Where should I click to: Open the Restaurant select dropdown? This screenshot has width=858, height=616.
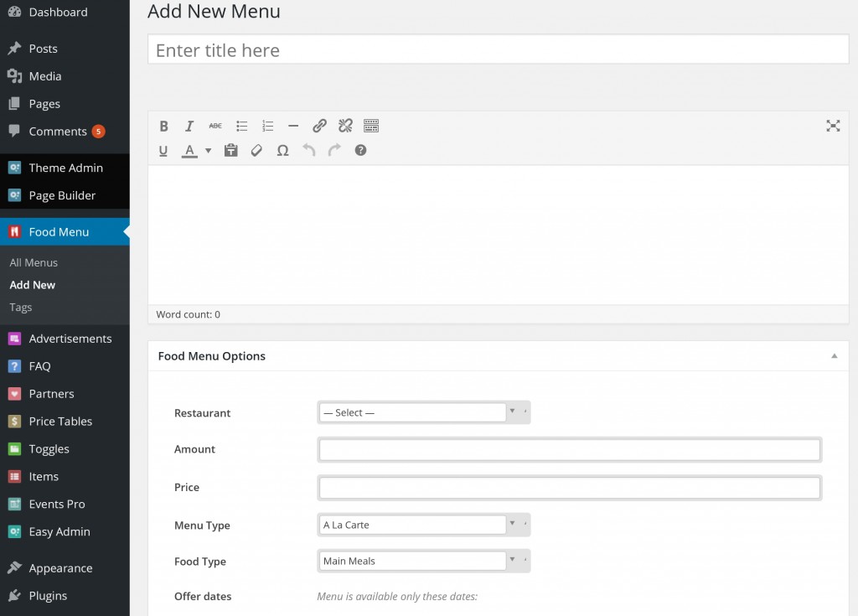click(423, 412)
